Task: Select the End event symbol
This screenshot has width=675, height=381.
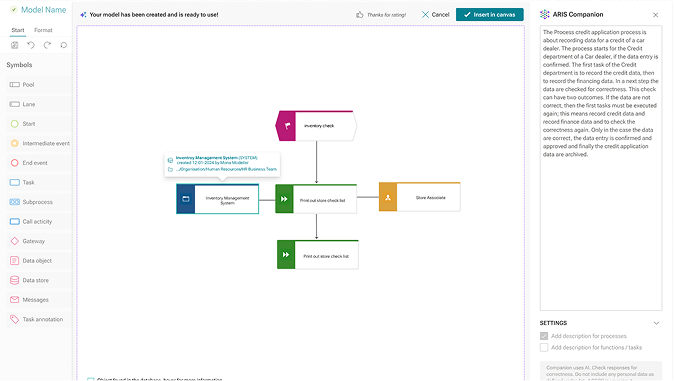Action: click(x=39, y=163)
